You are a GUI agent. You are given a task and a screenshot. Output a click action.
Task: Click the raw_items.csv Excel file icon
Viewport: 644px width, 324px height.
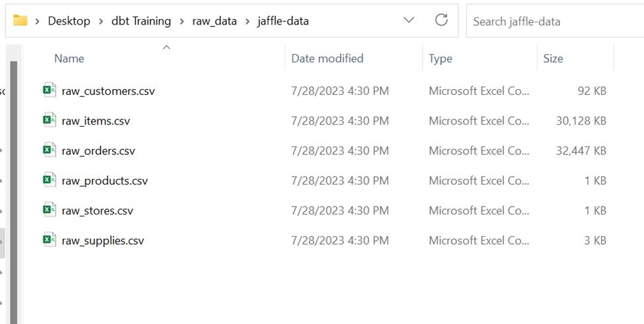50,120
